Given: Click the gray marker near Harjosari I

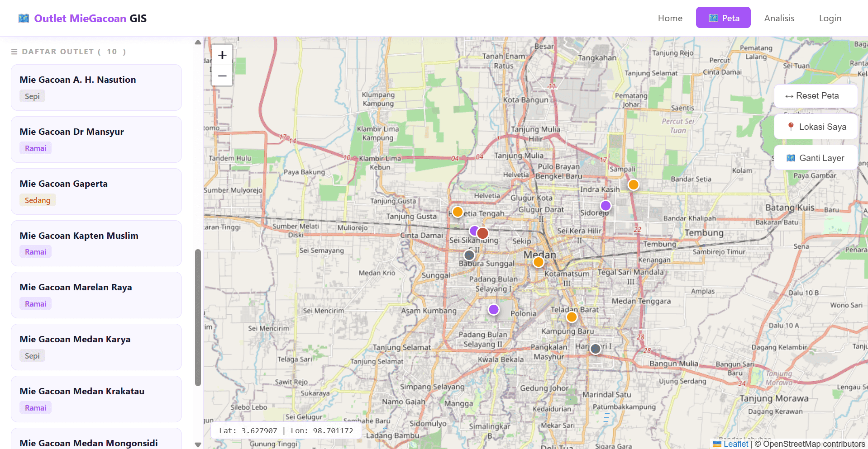Looking at the screenshot, I should tap(596, 349).
